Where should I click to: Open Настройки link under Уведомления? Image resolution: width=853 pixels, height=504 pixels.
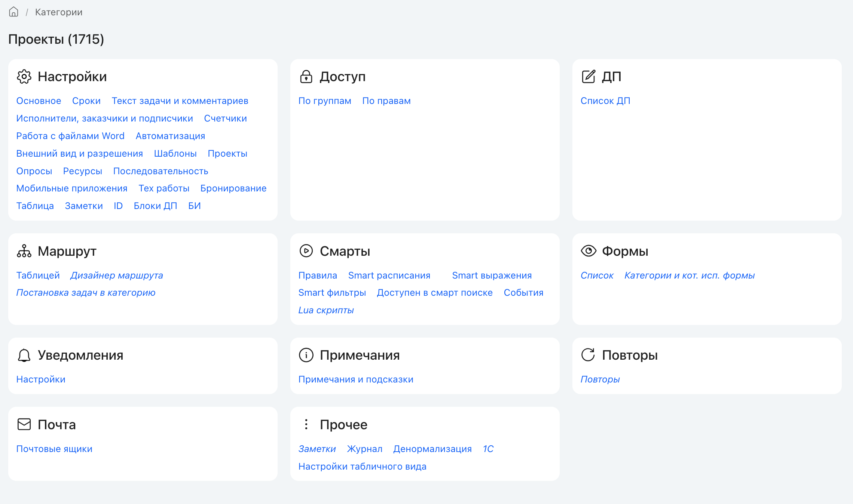point(41,379)
